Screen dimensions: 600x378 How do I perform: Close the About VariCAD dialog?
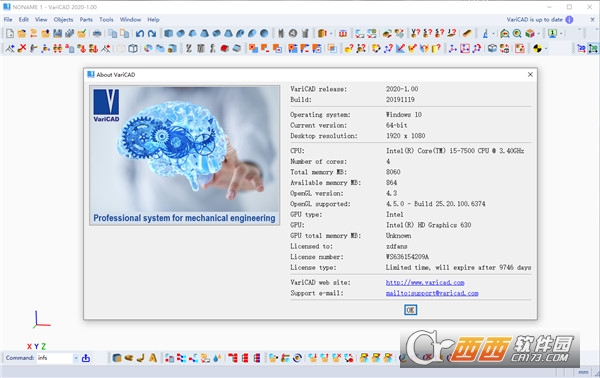point(530,75)
